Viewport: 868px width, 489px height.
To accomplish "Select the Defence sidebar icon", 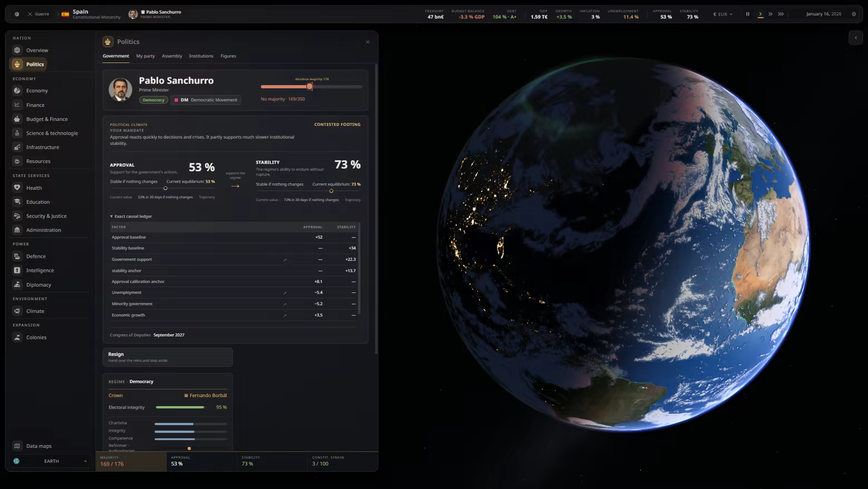I will click(17, 256).
